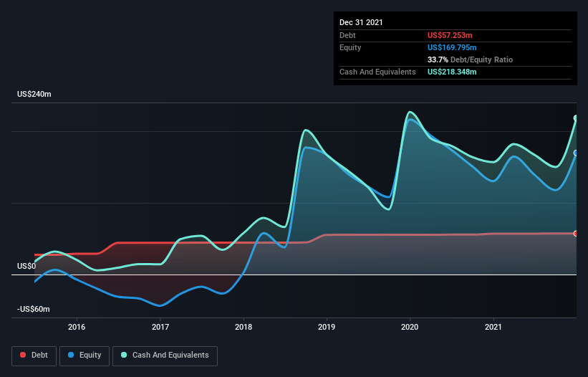Toggle the Equity series legend button
This screenshot has width=588, height=377.
tap(85, 355)
